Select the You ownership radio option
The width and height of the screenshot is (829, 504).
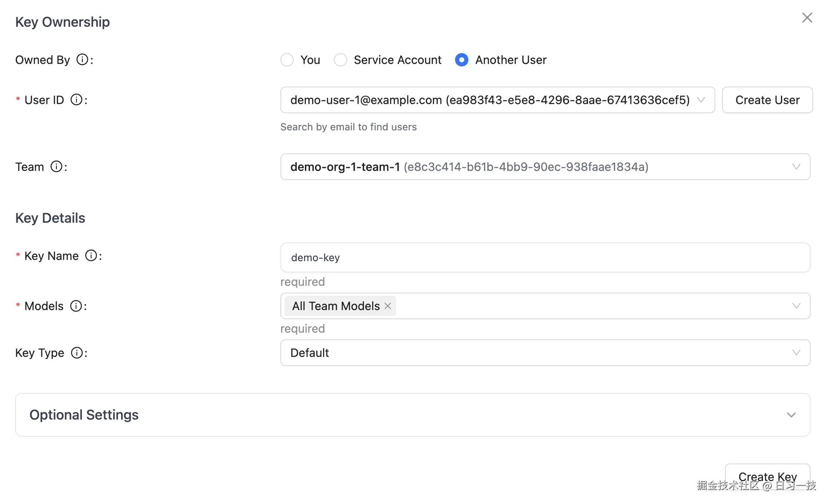point(287,60)
